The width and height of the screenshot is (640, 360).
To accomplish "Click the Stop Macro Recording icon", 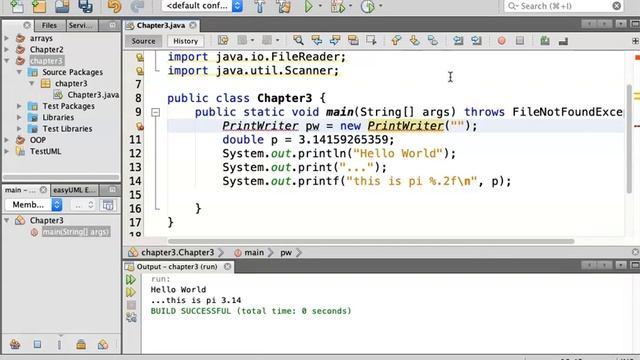I will 520,41.
